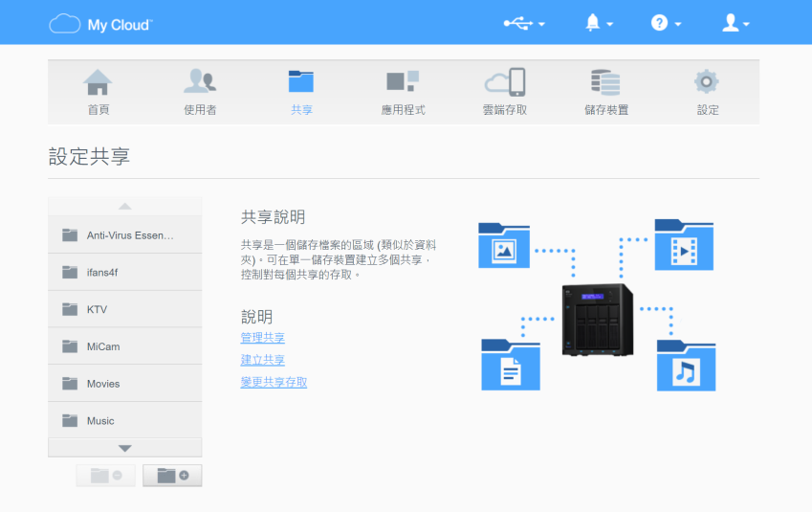Screen dimensions: 812x512
Task: Click the NAS device image
Action: 598,320
